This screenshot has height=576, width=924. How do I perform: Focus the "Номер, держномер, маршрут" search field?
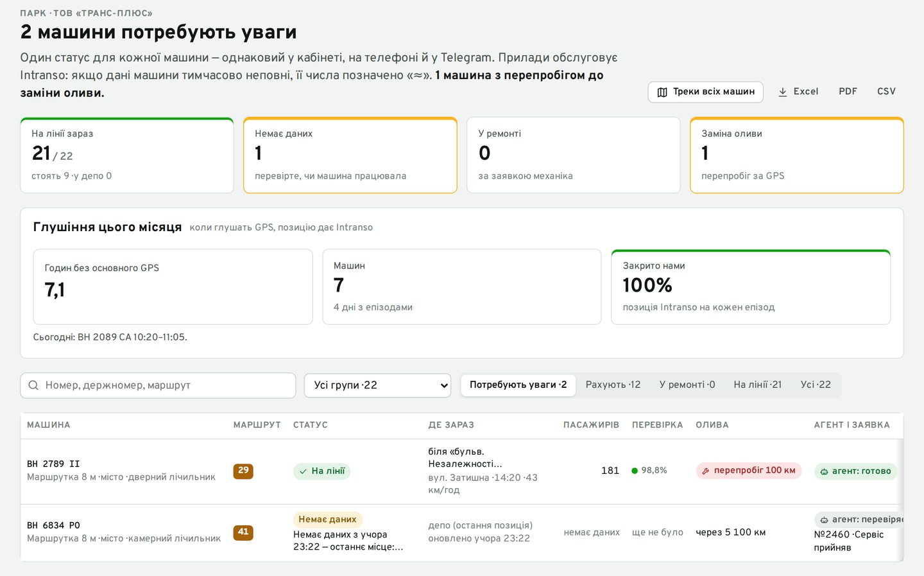[x=158, y=385]
